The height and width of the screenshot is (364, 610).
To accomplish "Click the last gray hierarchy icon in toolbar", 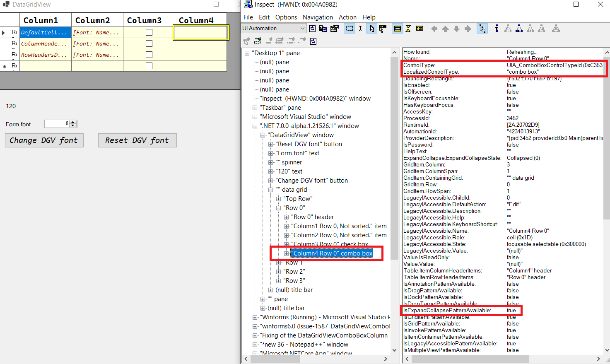I will pos(556,29).
